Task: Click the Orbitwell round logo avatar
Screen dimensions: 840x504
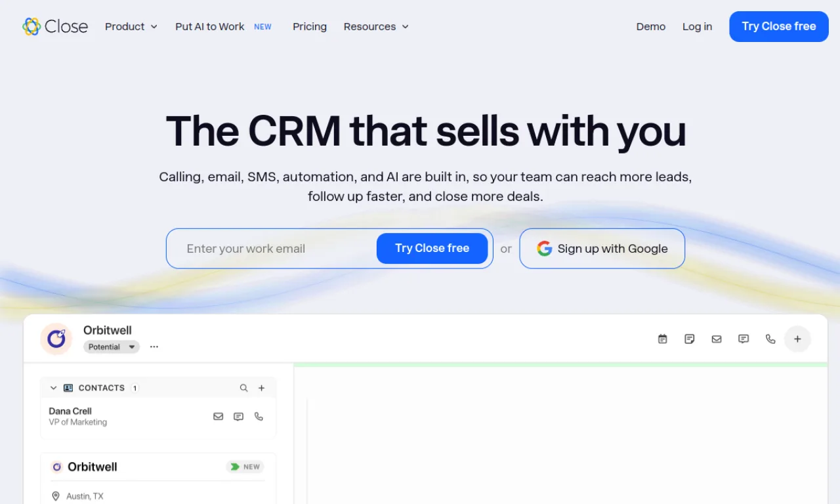Action: point(56,339)
